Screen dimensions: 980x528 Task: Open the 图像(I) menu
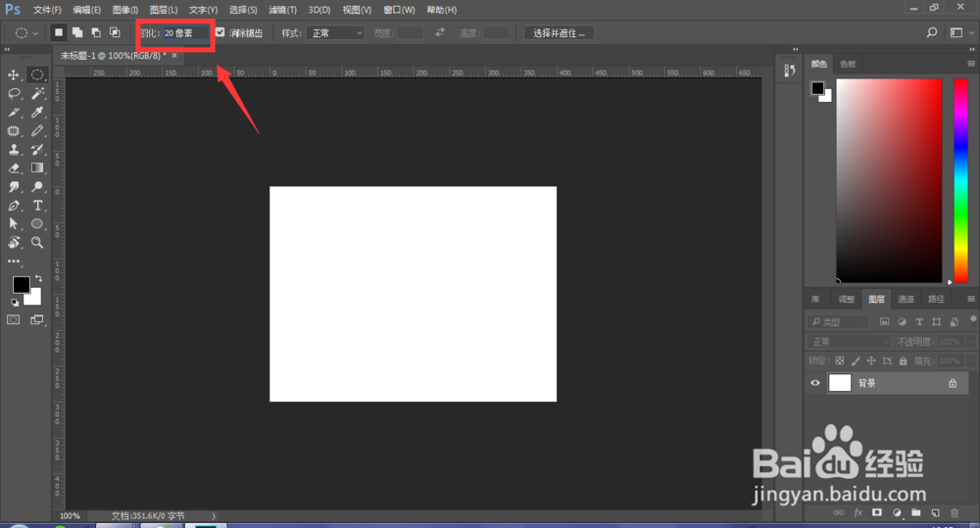[x=125, y=10]
